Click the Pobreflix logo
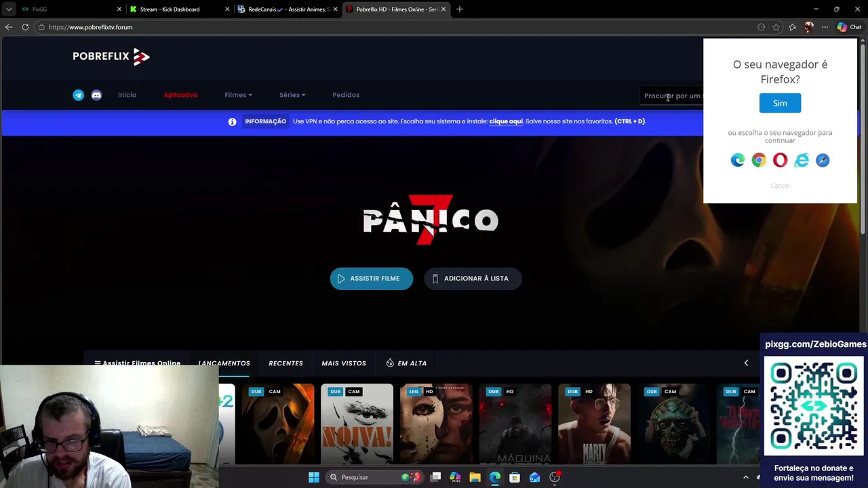Screen dimensions: 868x488 pyautogui.click(x=111, y=56)
